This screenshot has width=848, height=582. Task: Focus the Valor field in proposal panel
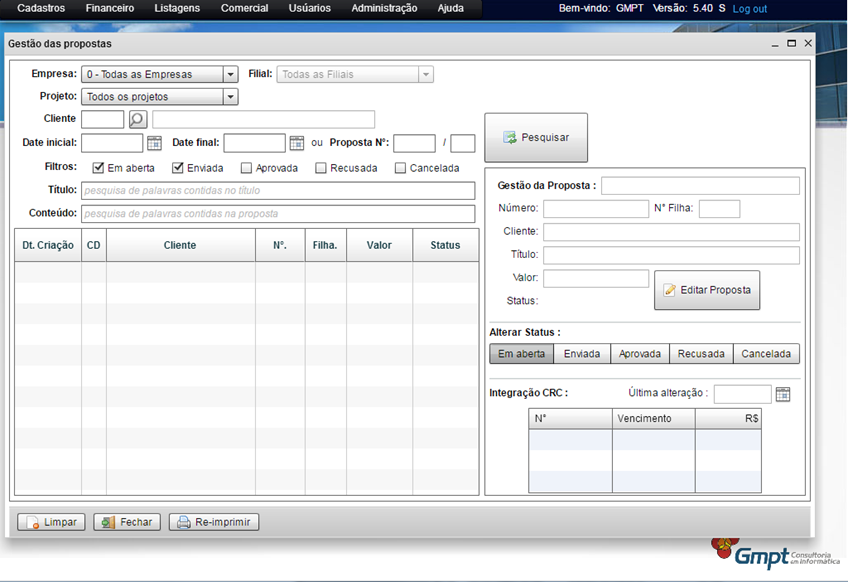click(x=596, y=279)
